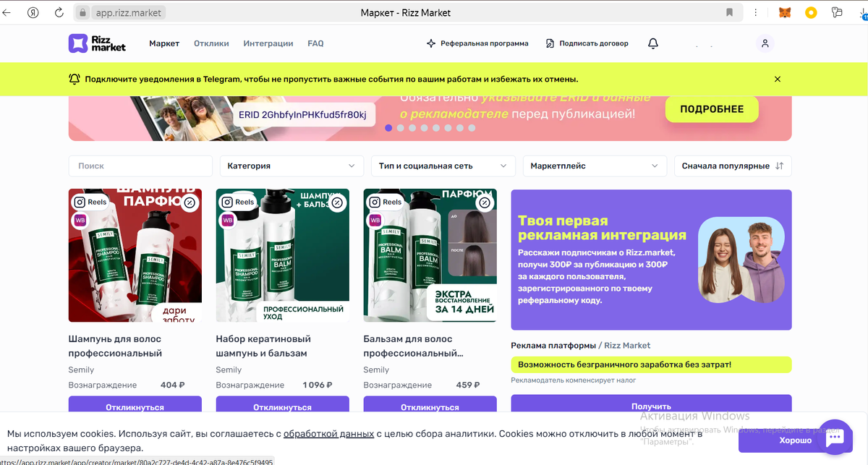Change sorting from Сначала популярные

pyautogui.click(x=733, y=166)
